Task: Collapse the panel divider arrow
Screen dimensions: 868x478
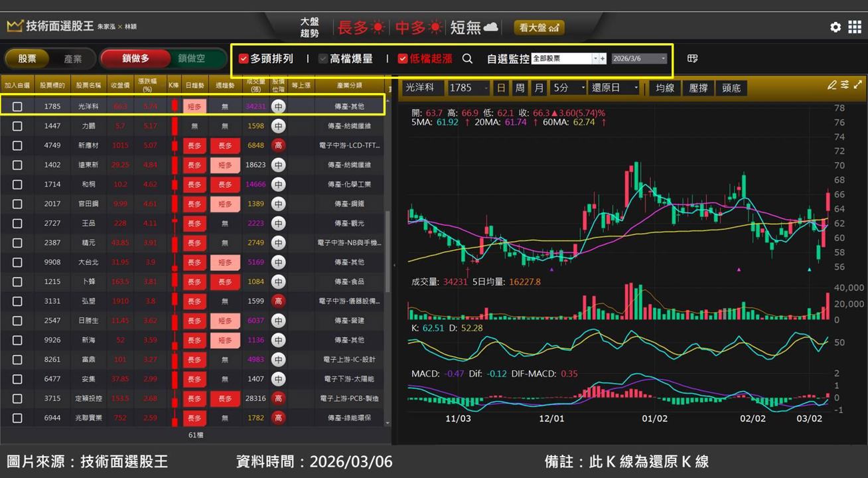Action: pyautogui.click(x=395, y=265)
